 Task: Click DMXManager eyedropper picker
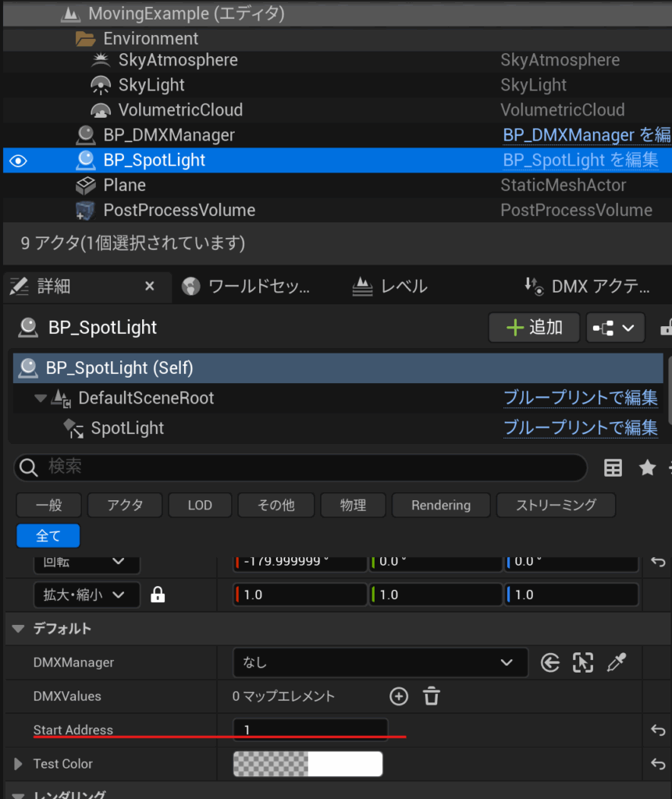616,662
